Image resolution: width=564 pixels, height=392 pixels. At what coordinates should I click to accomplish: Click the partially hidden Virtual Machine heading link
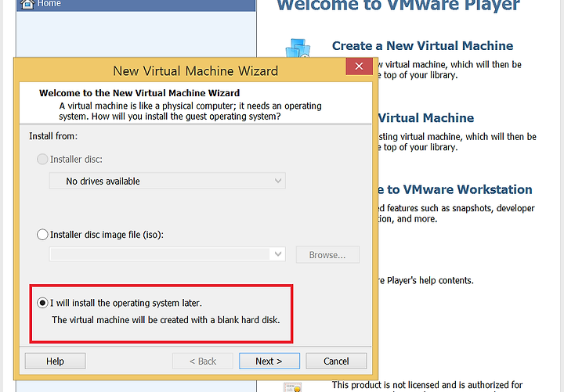[426, 118]
